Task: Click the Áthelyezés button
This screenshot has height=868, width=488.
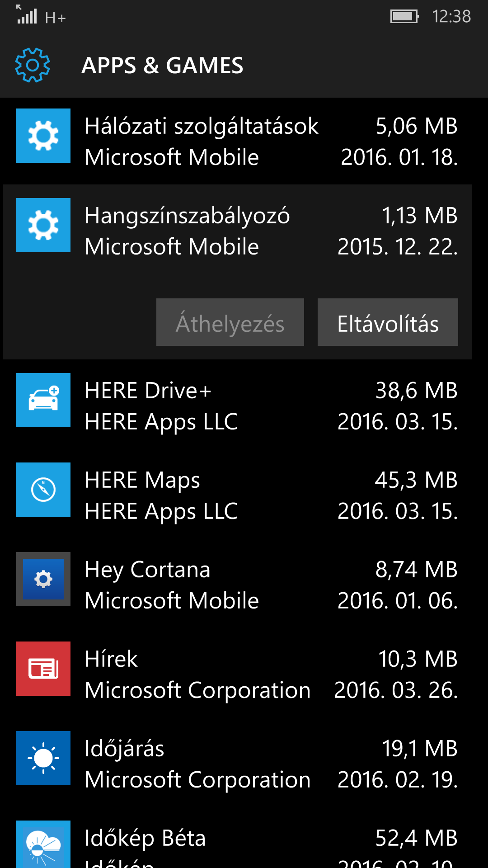Action: tap(230, 322)
